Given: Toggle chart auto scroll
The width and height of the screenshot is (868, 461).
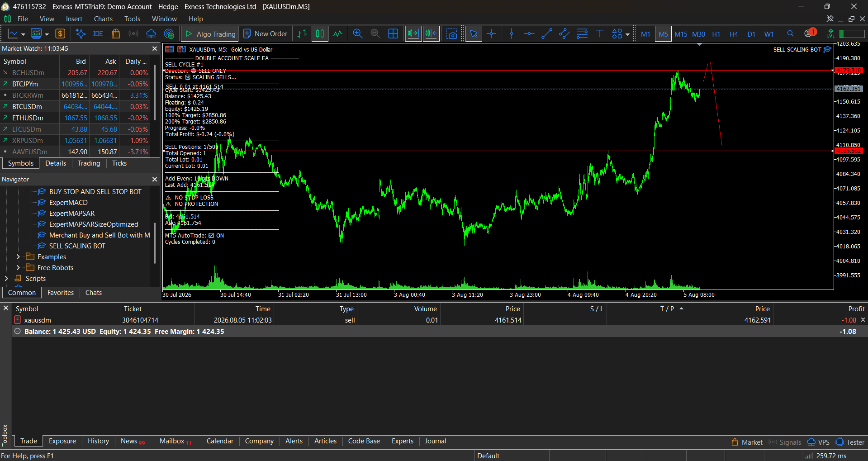Looking at the screenshot, I should [x=413, y=34].
